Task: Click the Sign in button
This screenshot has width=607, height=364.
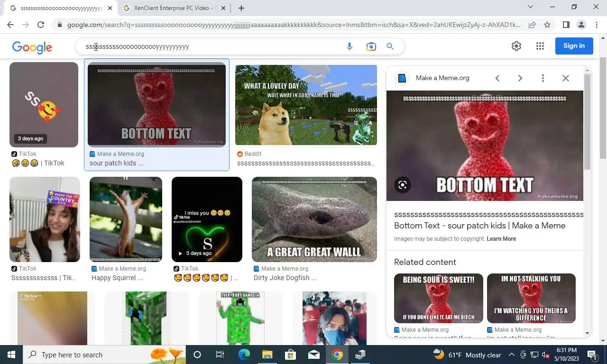Action: (574, 46)
